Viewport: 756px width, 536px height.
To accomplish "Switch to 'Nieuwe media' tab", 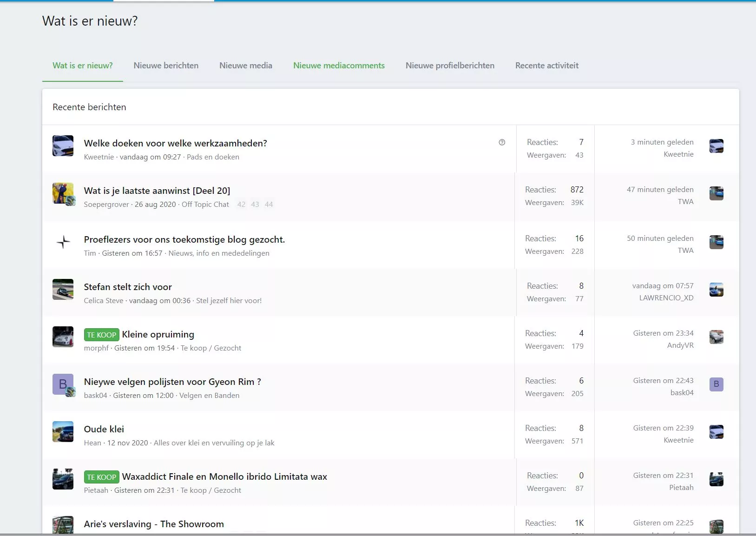I will point(246,66).
